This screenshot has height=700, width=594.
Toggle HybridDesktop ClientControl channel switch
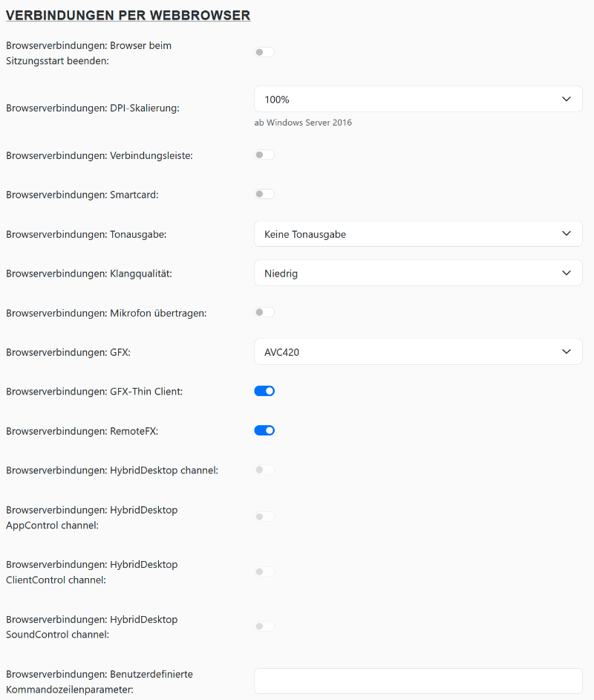pos(264,572)
